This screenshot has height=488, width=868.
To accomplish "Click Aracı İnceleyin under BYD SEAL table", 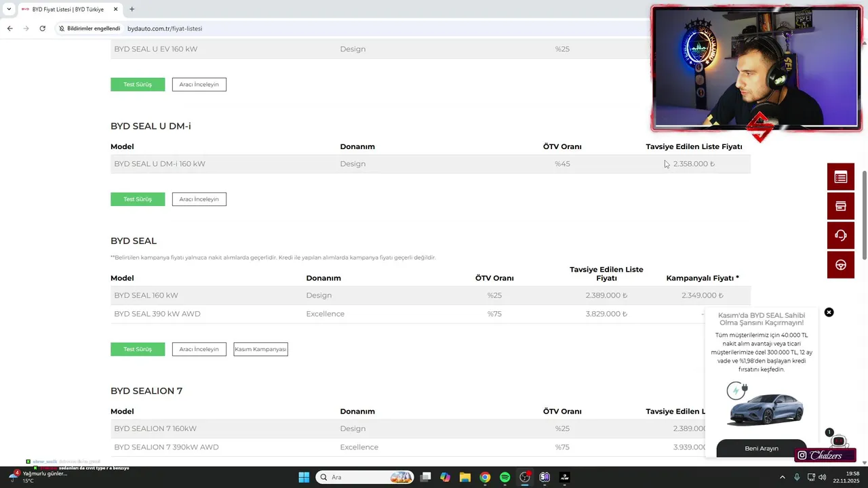I will (199, 349).
